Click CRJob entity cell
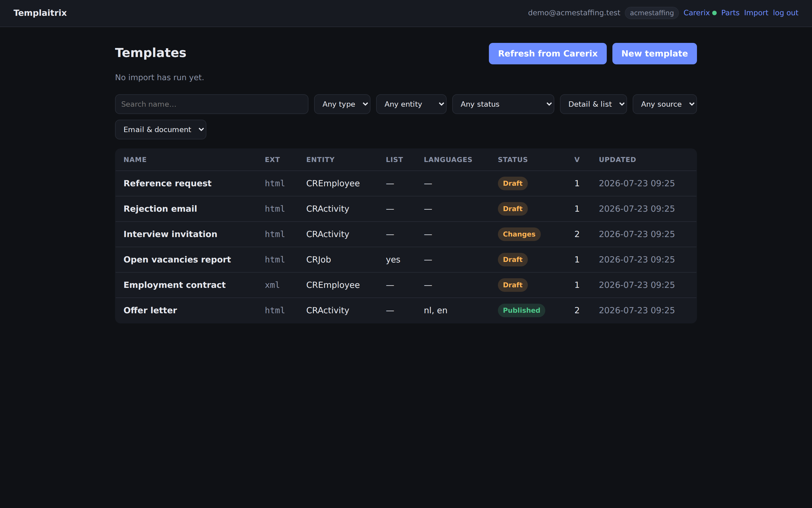 [318, 259]
